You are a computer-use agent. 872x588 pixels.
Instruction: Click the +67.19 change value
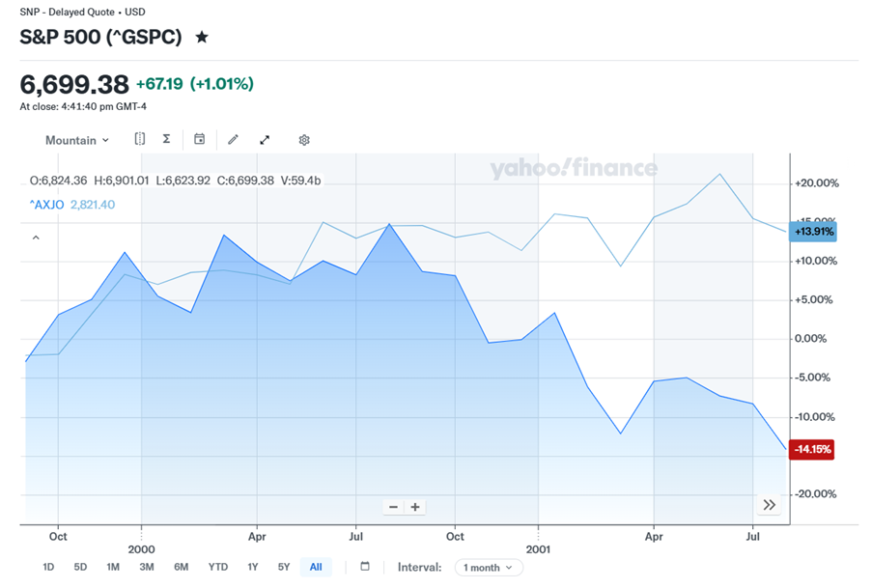click(x=159, y=84)
